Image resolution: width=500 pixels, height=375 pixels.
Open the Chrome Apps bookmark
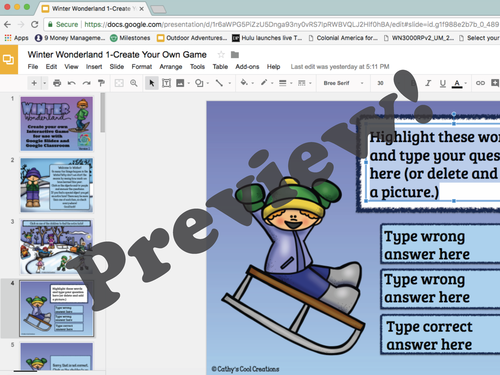click(x=17, y=38)
